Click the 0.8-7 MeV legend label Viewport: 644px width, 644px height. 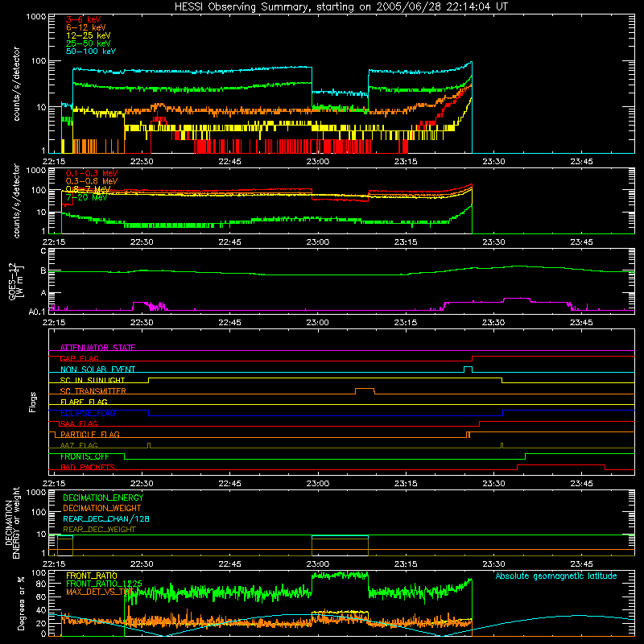point(88,189)
